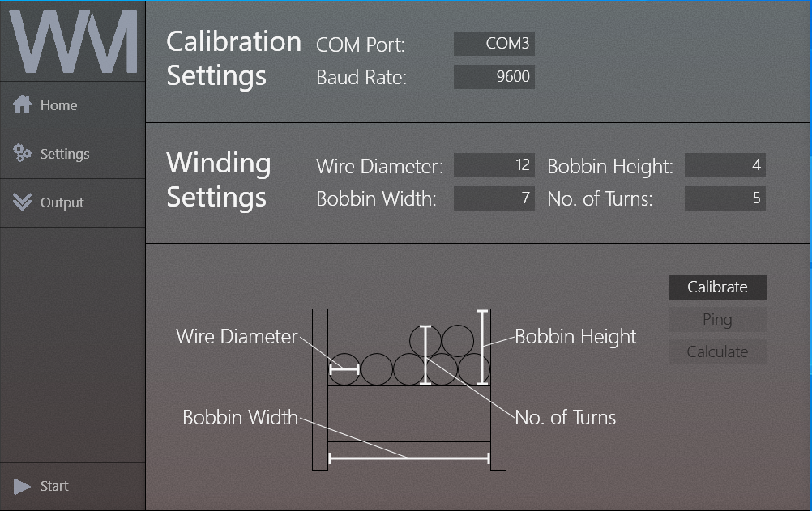The height and width of the screenshot is (511, 812).
Task: Click the Home house icon
Action: [x=23, y=105]
